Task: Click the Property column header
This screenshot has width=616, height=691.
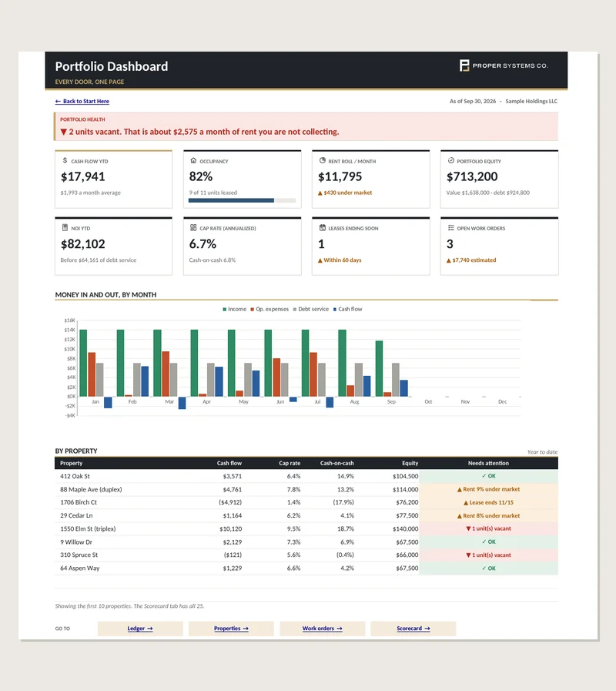Action: (72, 463)
